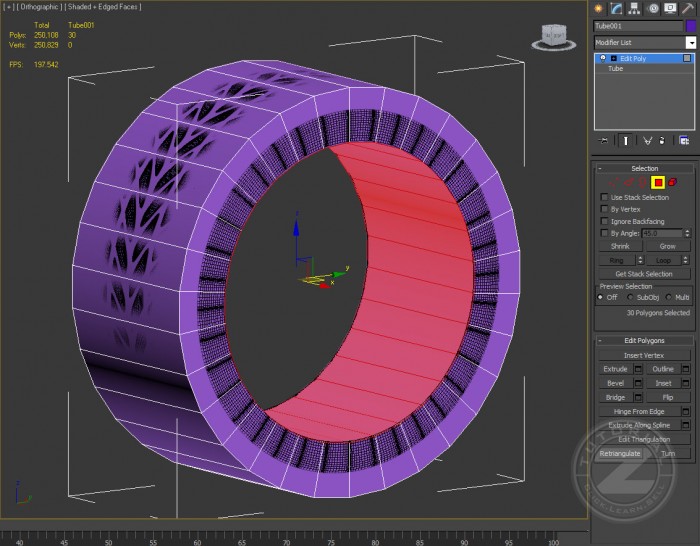Image resolution: width=700 pixels, height=546 pixels.
Task: Click the Inset button
Action: [x=663, y=383]
